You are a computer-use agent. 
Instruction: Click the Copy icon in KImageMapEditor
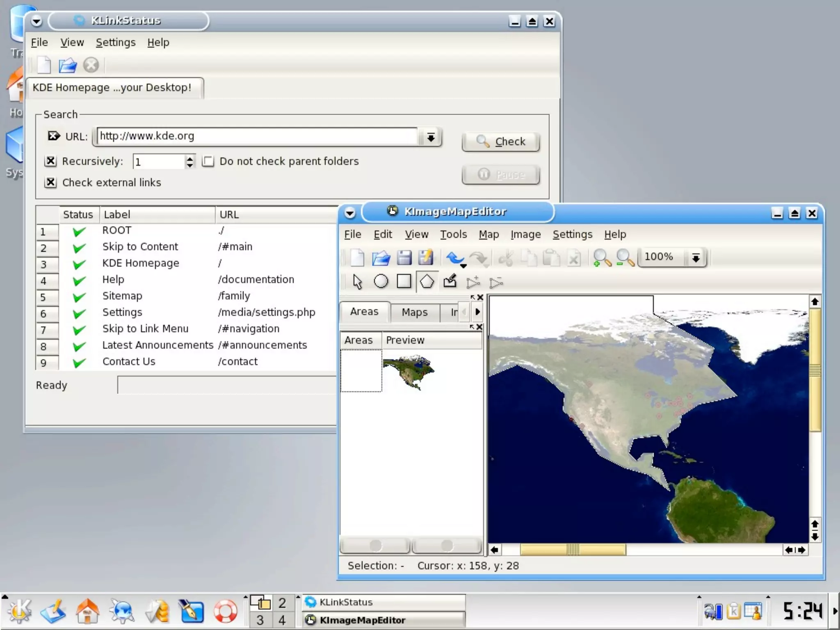(529, 258)
